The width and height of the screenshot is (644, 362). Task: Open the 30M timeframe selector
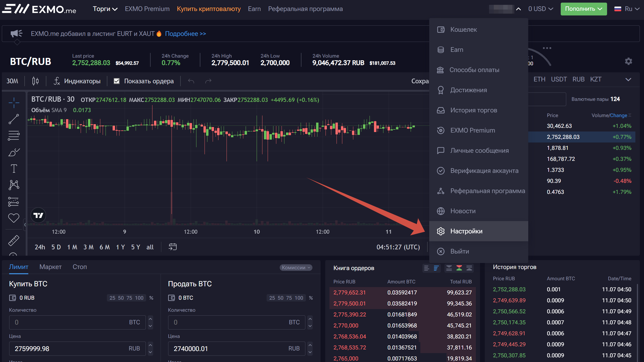12,81
